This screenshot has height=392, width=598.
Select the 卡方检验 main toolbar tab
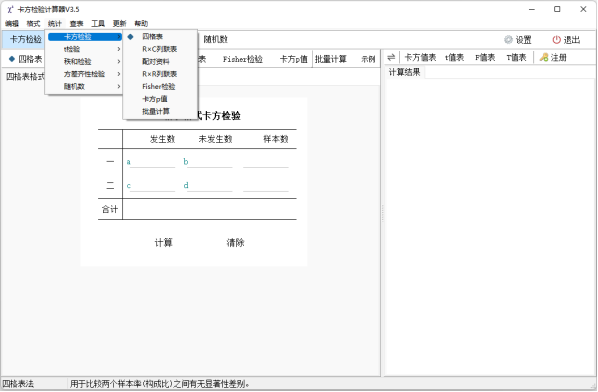tap(25, 39)
